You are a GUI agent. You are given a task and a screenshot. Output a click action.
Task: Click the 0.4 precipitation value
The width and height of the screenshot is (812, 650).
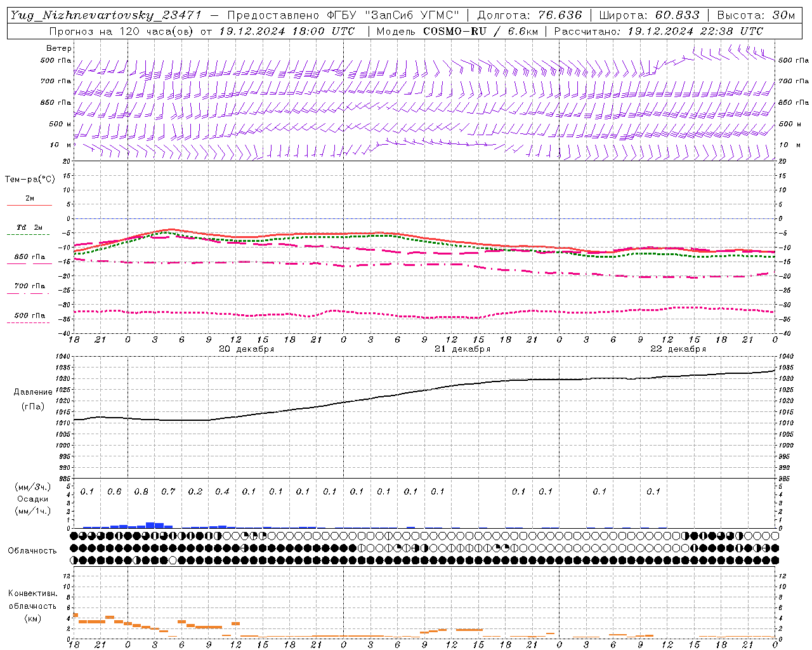[222, 491]
